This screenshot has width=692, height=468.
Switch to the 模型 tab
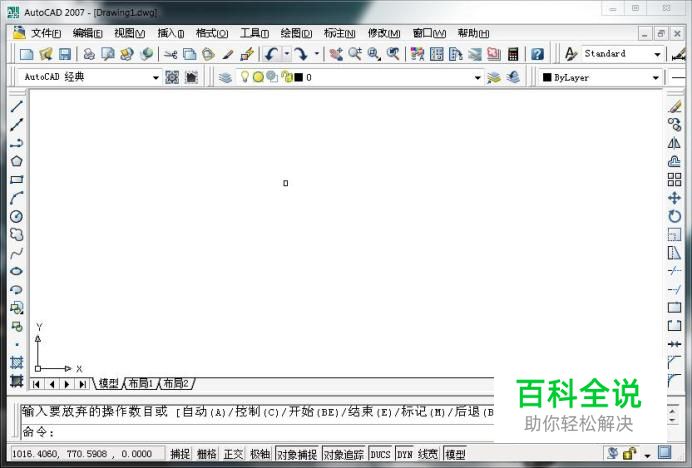(109, 383)
